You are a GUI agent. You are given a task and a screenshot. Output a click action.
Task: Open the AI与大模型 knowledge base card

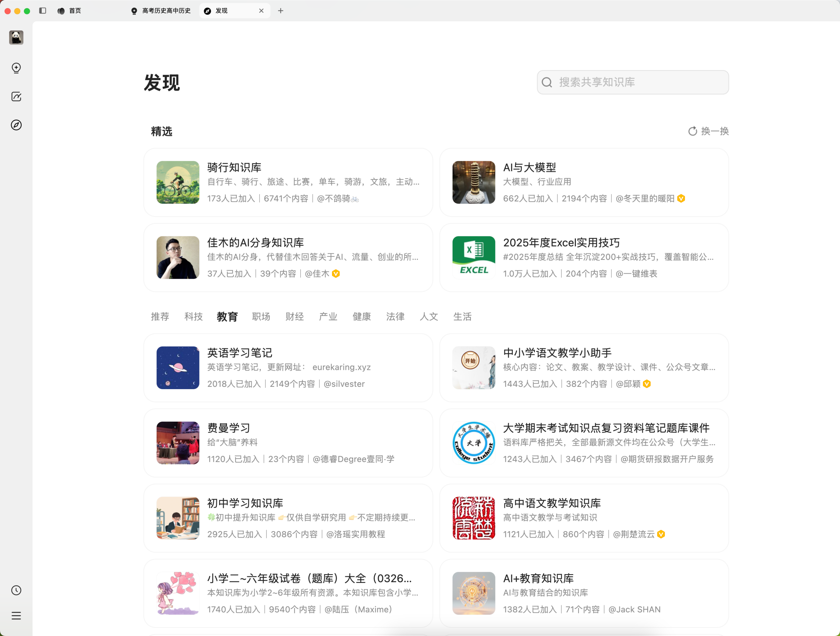(584, 183)
